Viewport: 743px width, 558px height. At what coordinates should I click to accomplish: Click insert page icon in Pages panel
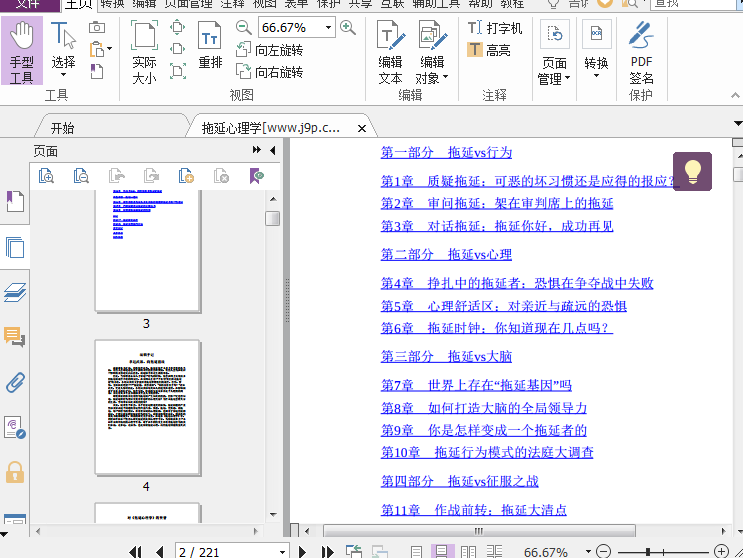[x=186, y=176]
